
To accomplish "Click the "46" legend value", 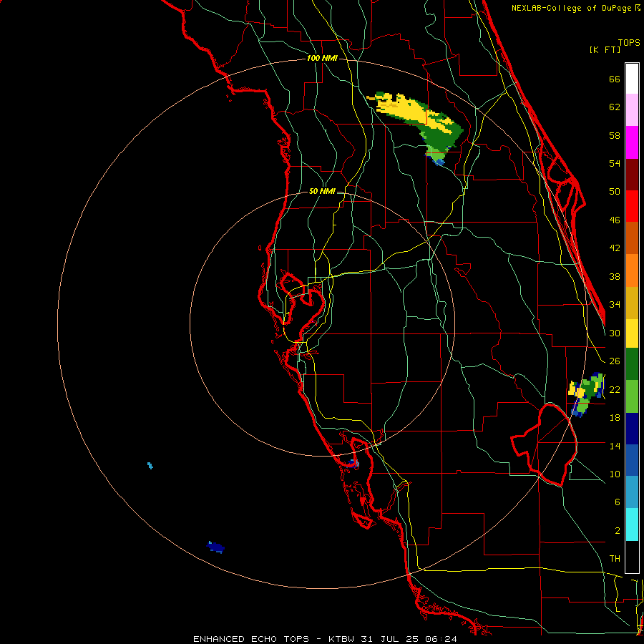I will (x=615, y=220).
